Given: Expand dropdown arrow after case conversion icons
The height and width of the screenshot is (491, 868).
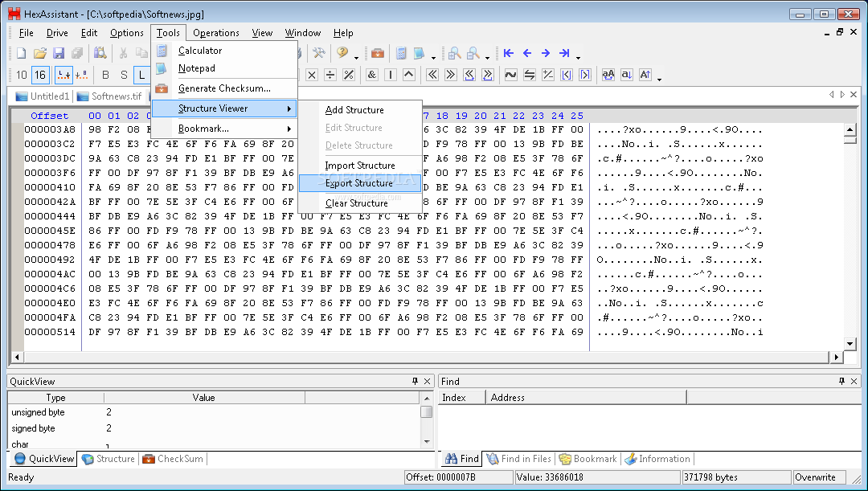Looking at the screenshot, I should point(659,80).
